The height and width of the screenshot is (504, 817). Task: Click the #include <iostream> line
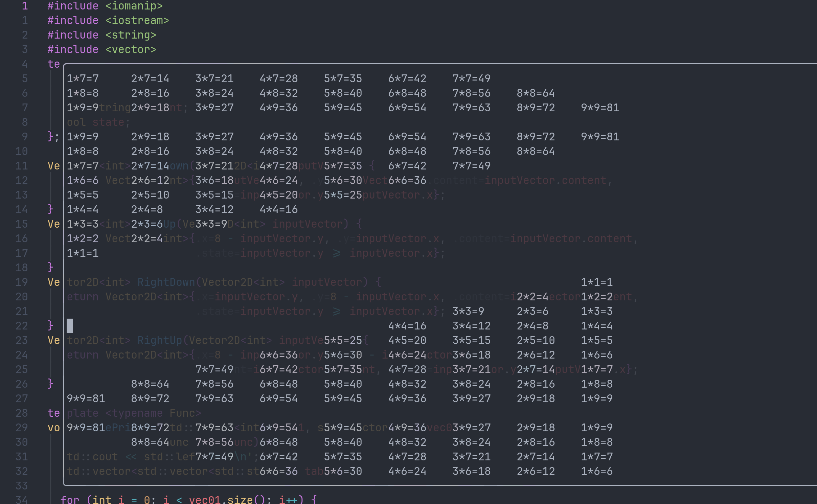(108, 20)
